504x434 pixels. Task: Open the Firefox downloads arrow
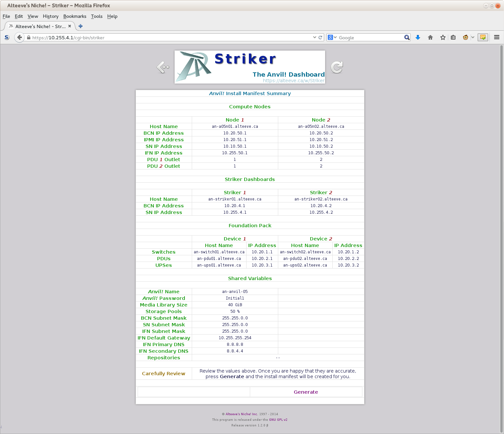pyautogui.click(x=418, y=38)
